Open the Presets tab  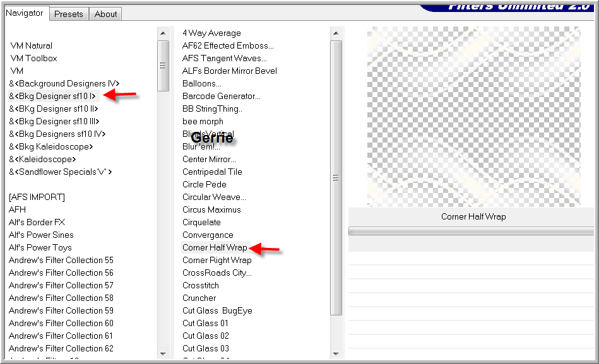[69, 14]
